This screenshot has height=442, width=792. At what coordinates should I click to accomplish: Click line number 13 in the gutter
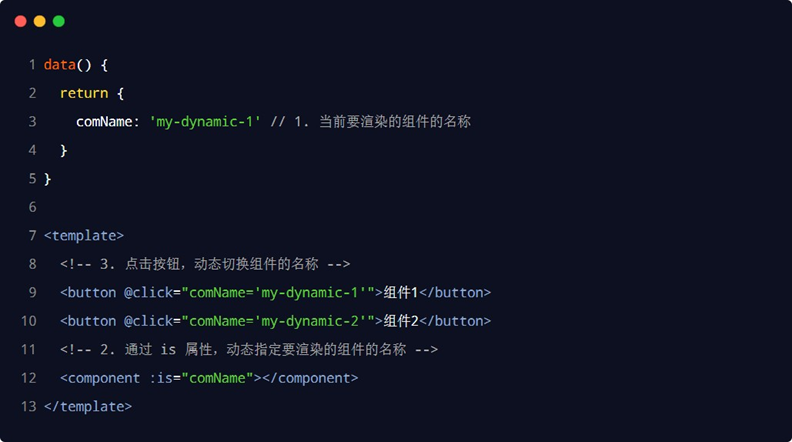tap(28, 407)
